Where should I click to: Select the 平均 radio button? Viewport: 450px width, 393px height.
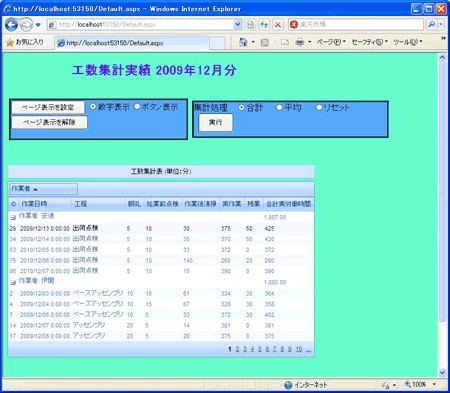(279, 107)
